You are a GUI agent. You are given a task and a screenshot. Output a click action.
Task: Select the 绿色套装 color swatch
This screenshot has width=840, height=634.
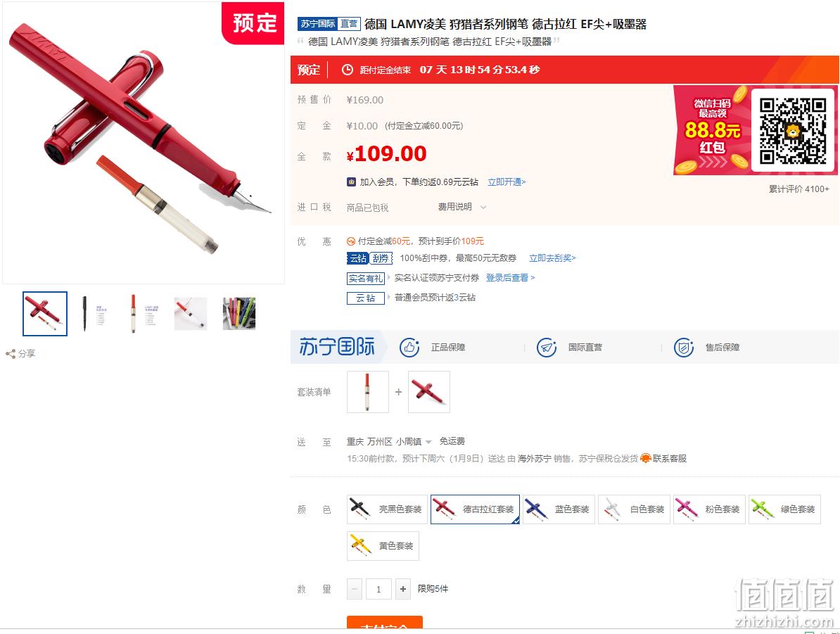(x=785, y=509)
